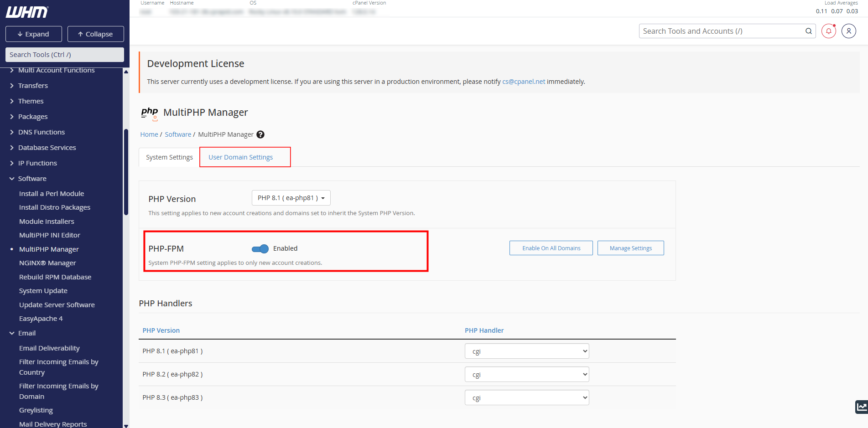Open the PHP Version dropdown showing PHP 8.1

pos(291,198)
